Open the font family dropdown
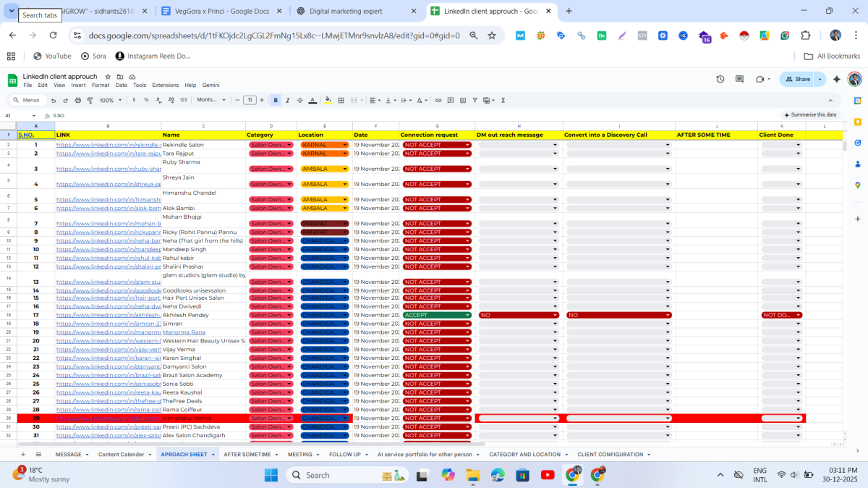The width and height of the screenshot is (868, 488). tap(211, 100)
